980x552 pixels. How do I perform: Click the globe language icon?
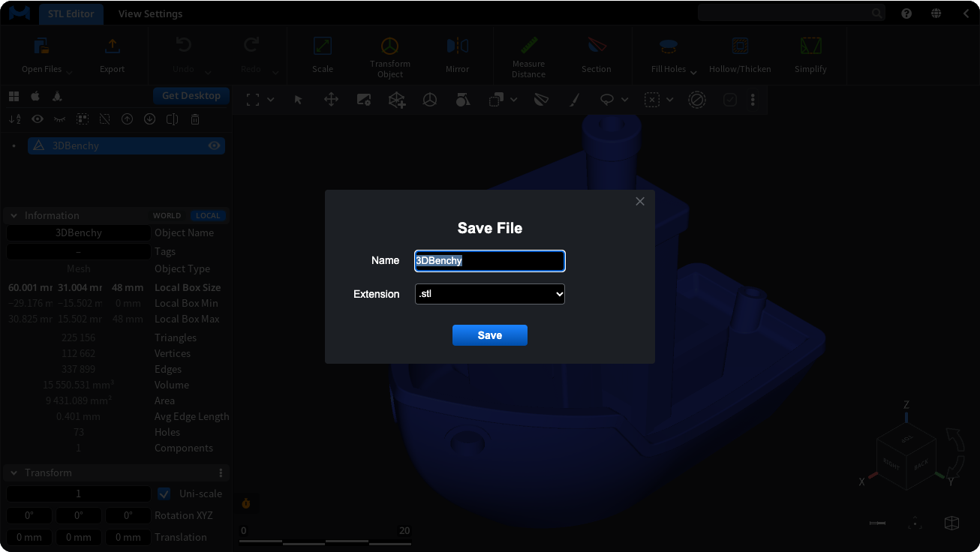936,13
